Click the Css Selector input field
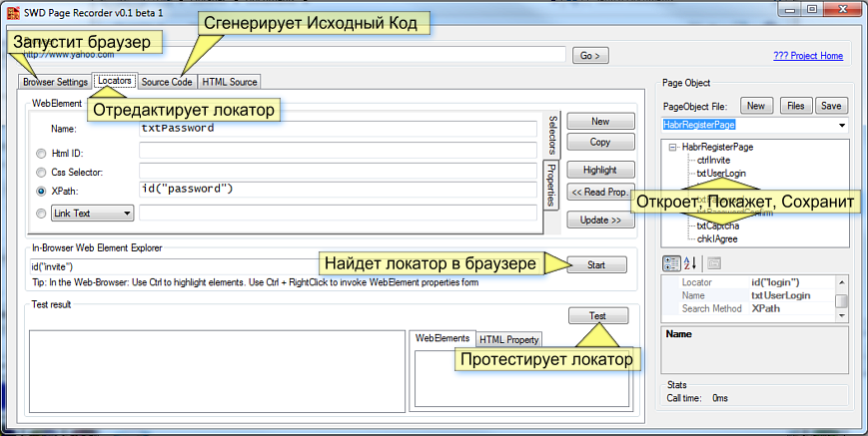 (338, 171)
